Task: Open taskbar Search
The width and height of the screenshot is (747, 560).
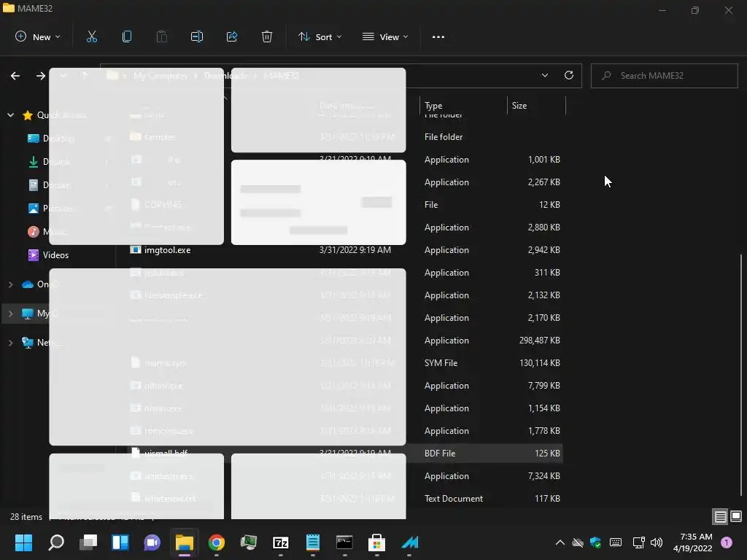Action: (56, 542)
